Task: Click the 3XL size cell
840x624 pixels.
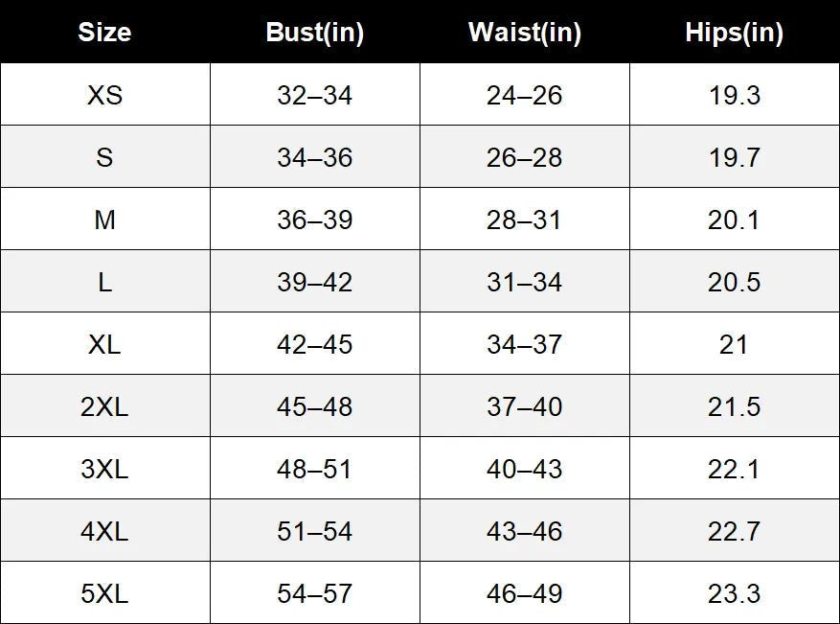Action: (105, 468)
